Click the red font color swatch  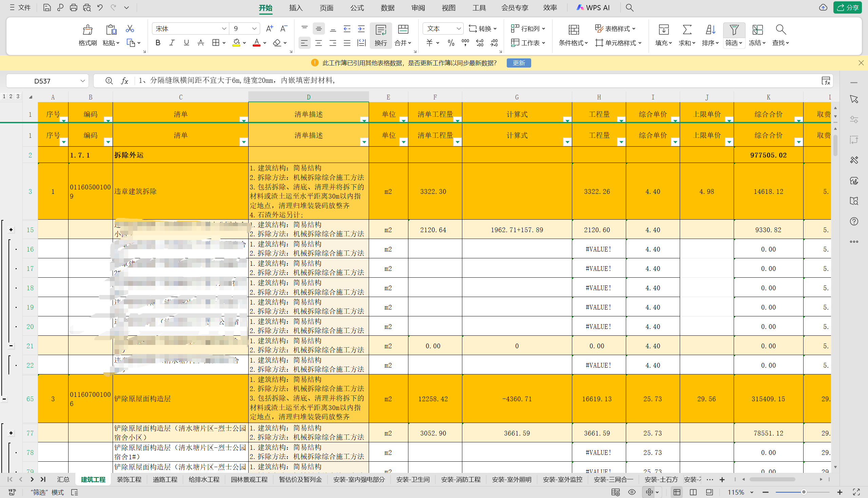[x=257, y=43]
